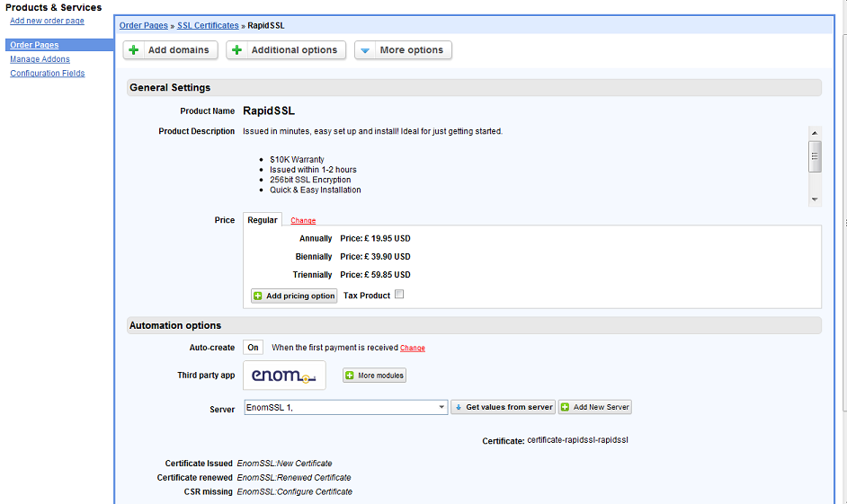This screenshot has height=504, width=847.
Task: Click the RapidSSL product name field
Action: [x=269, y=111]
